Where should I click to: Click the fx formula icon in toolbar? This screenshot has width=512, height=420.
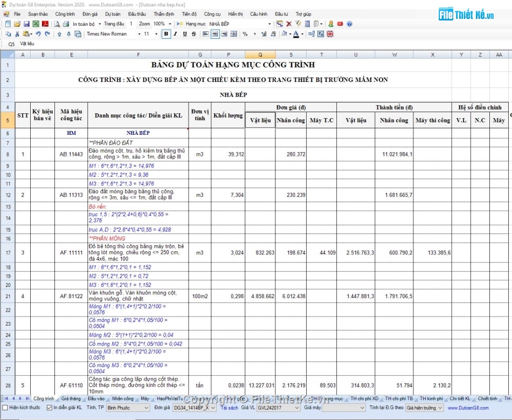coord(321,34)
